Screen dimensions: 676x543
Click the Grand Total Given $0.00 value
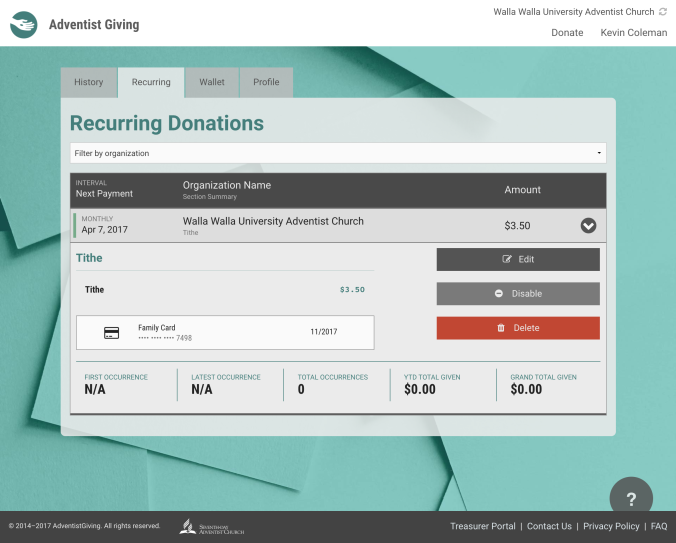pos(526,390)
